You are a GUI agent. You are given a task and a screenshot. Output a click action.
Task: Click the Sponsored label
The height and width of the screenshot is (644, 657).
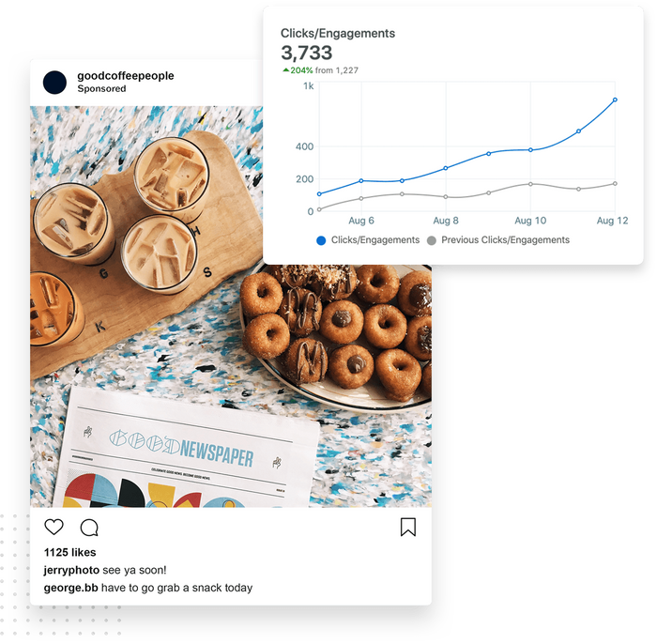click(101, 89)
